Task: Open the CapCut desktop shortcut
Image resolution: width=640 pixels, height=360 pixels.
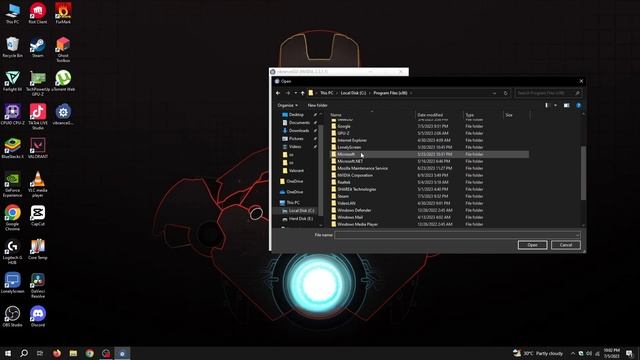Action: coord(38,216)
